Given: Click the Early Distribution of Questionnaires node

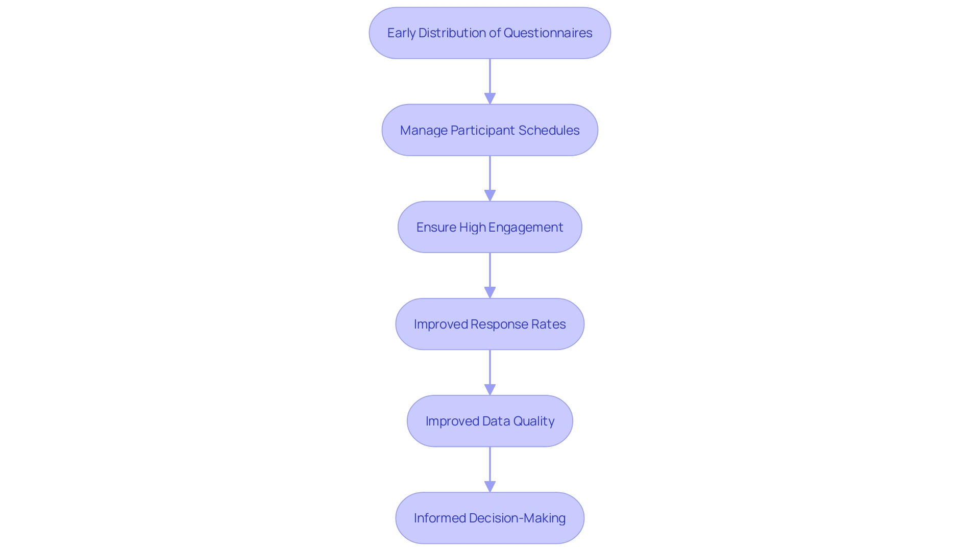Looking at the screenshot, I should point(490,32).
